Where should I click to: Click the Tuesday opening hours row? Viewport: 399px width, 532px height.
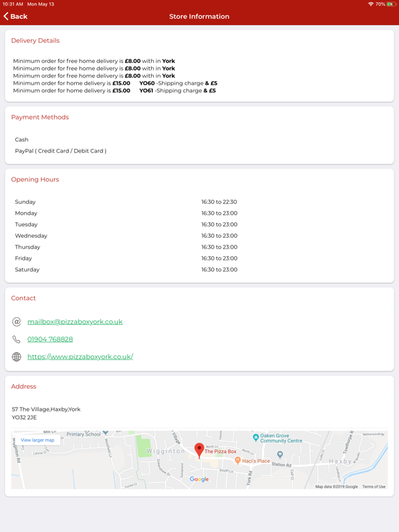coord(199,224)
